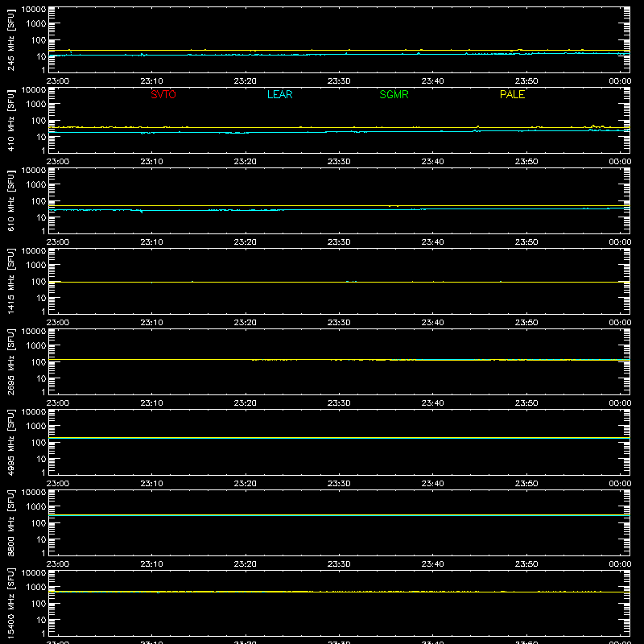Click 23:30 label under the 245 MHz plot
The image size is (644, 644).
point(339,81)
